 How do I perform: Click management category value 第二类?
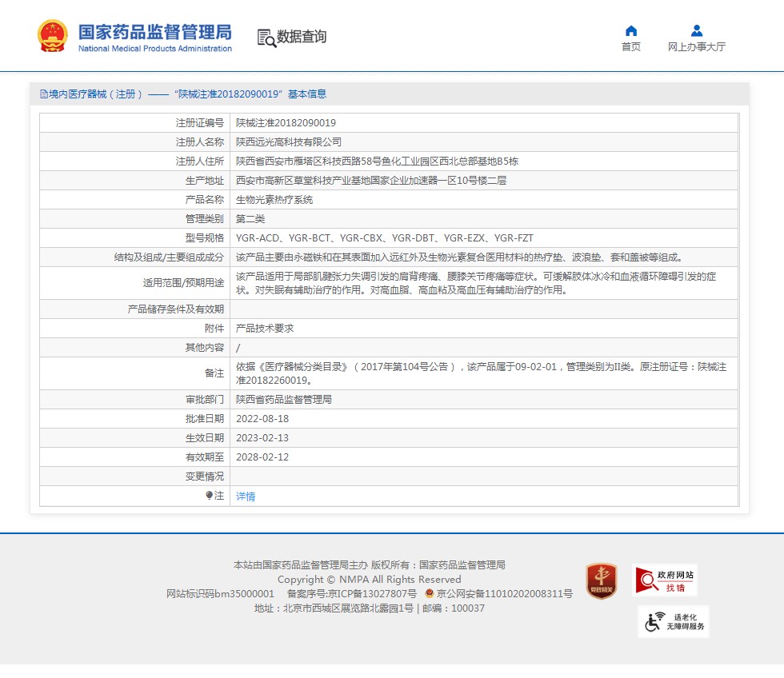[x=250, y=219]
